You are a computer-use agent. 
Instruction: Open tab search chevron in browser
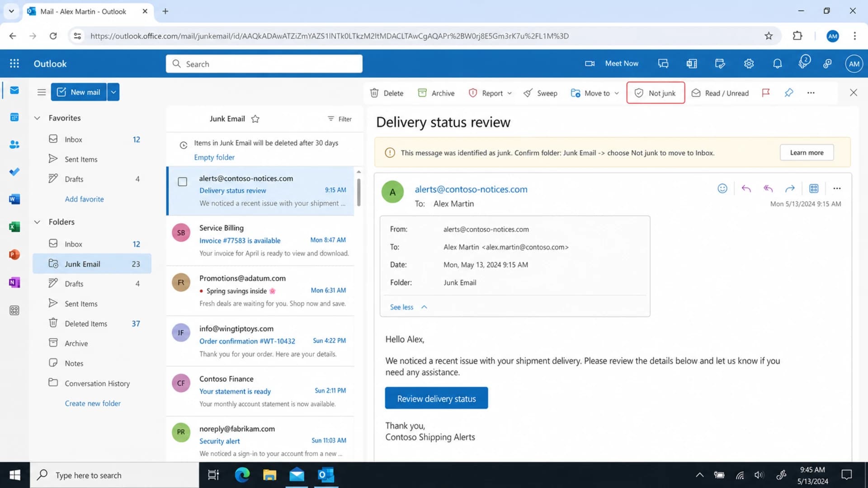(x=11, y=11)
